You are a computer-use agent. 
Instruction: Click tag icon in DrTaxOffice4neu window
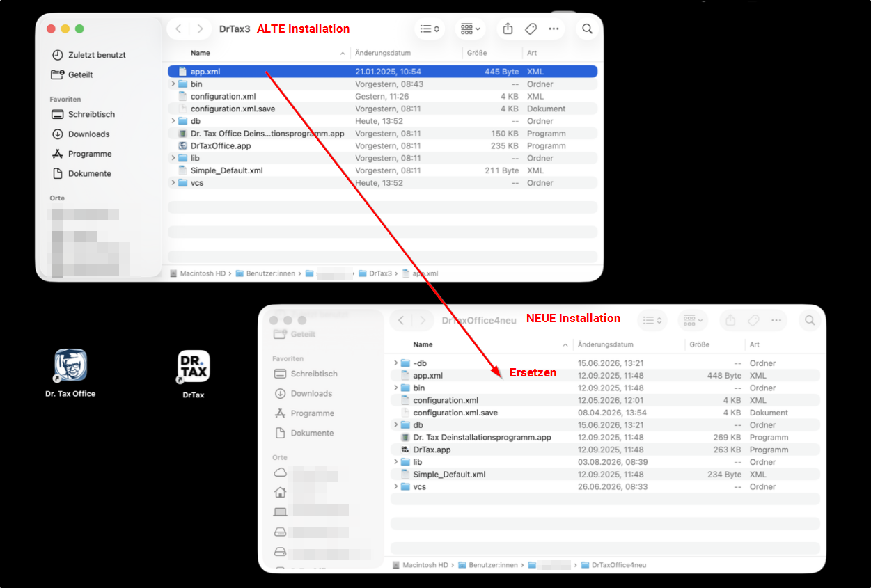coord(753,320)
